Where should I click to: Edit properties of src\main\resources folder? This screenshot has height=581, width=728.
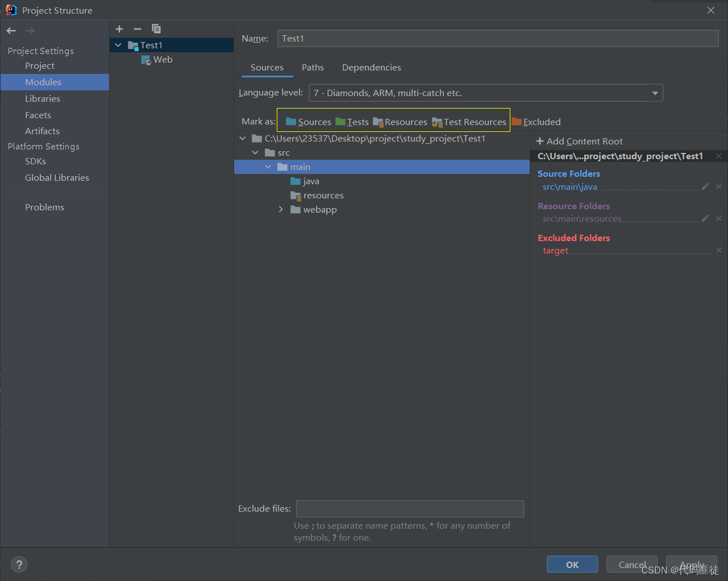705,218
